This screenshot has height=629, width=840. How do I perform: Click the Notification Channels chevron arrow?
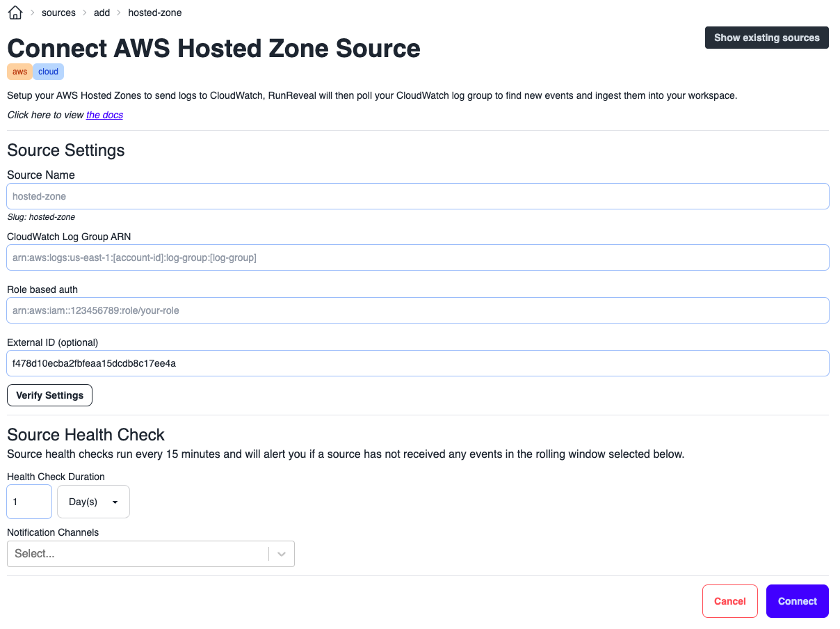[x=282, y=554]
